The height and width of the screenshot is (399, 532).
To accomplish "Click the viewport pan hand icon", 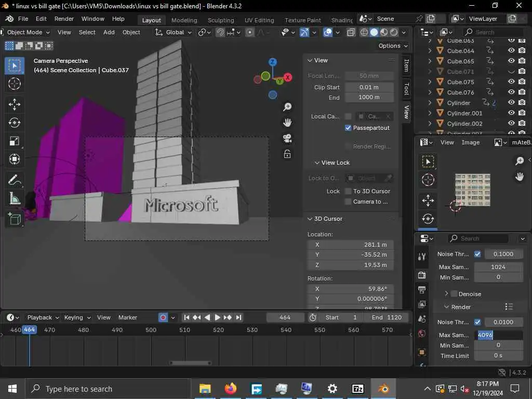I will tap(287, 123).
